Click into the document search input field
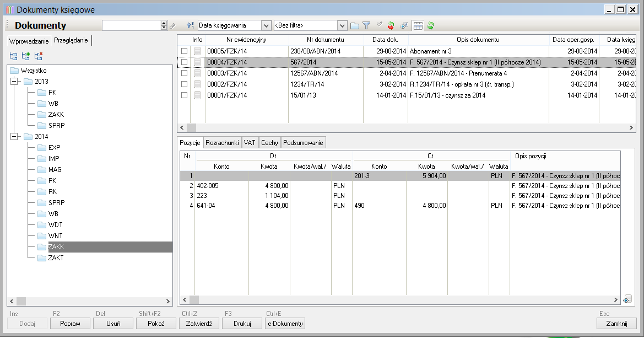 (132, 25)
